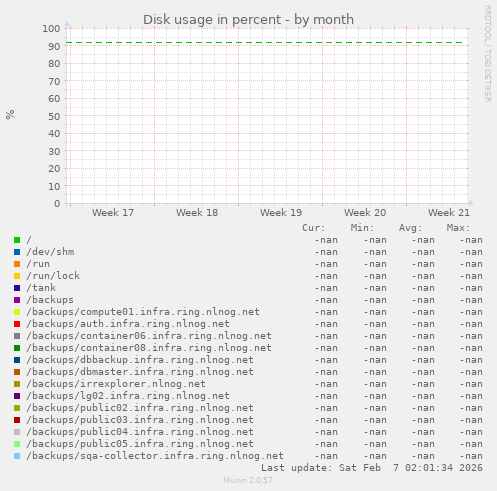Click the Week 17 axis label
Image resolution: width=497 pixels, height=491 pixels.
coord(113,213)
